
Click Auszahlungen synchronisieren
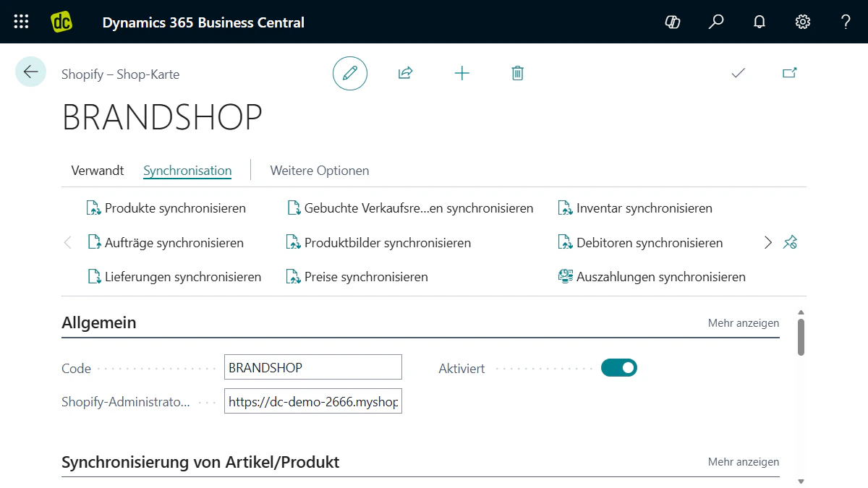pyautogui.click(x=652, y=277)
